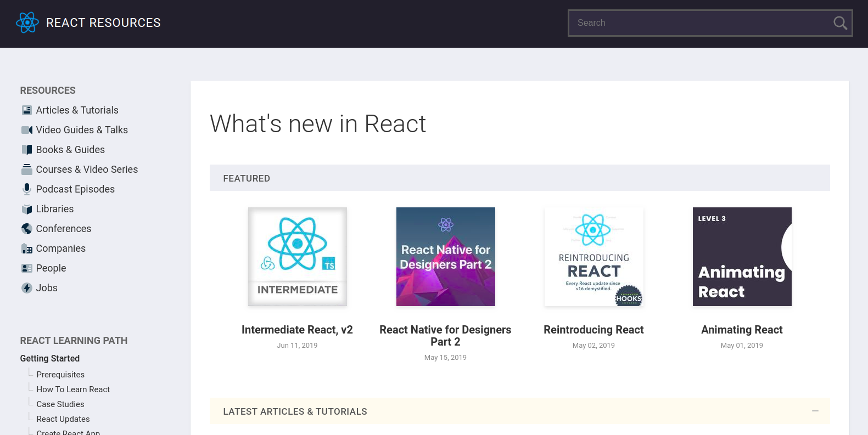
Task: Open the Books & Guides section
Action: [70, 150]
